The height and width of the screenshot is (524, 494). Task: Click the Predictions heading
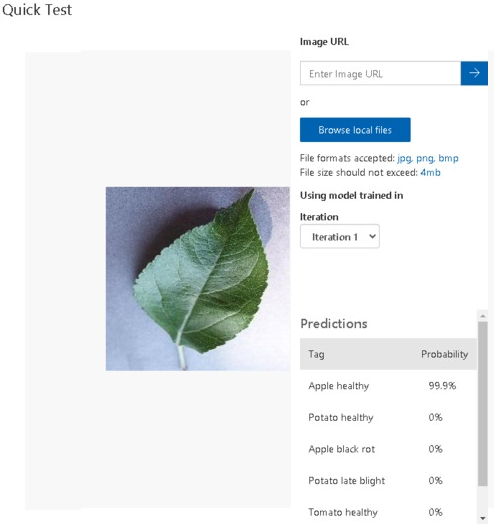334,323
